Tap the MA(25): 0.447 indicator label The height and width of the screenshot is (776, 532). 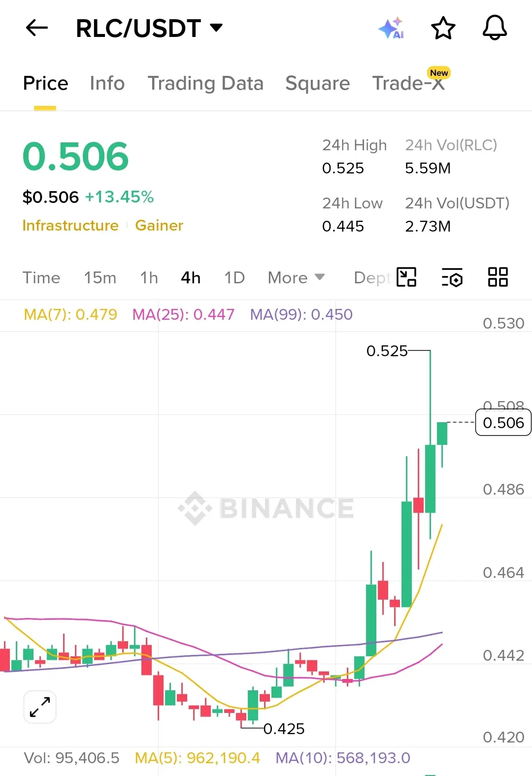(183, 314)
